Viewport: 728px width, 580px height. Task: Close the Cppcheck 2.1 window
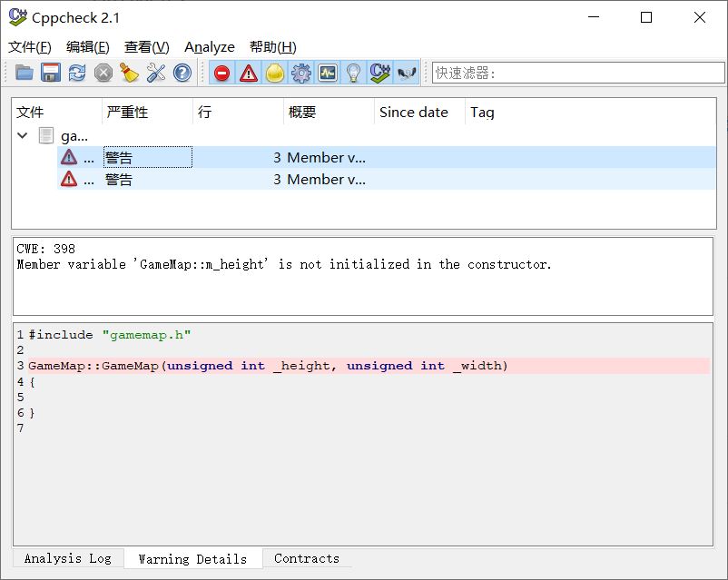(x=700, y=17)
